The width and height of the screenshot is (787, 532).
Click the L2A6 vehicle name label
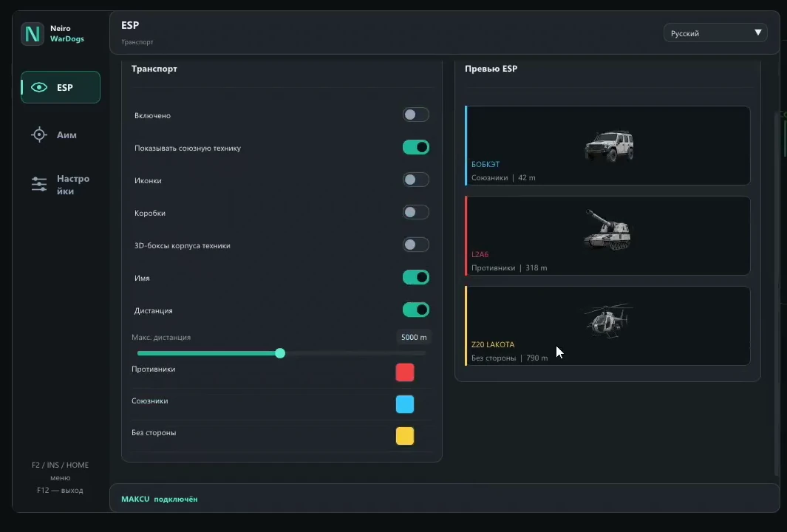(x=480, y=254)
